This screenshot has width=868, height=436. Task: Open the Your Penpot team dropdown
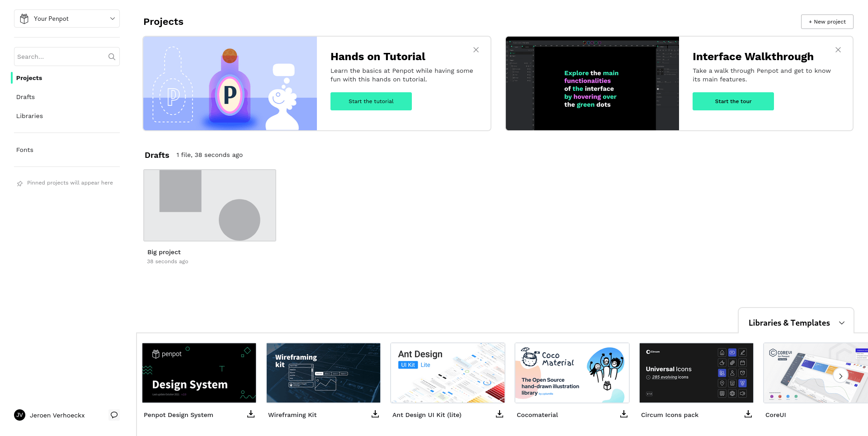[x=67, y=19]
